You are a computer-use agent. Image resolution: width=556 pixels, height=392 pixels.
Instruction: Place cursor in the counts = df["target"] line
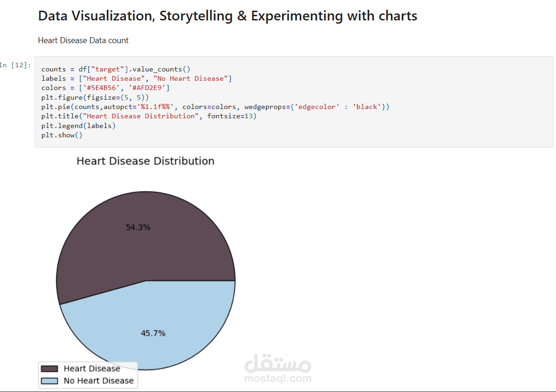(116, 69)
